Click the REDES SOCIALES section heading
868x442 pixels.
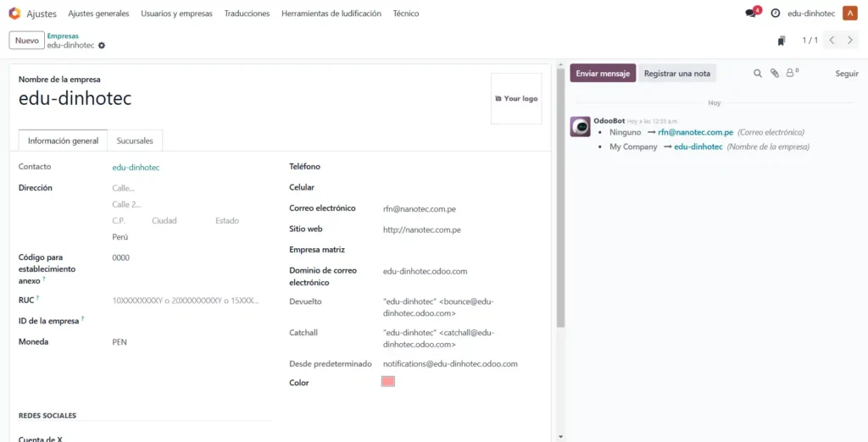coord(47,416)
